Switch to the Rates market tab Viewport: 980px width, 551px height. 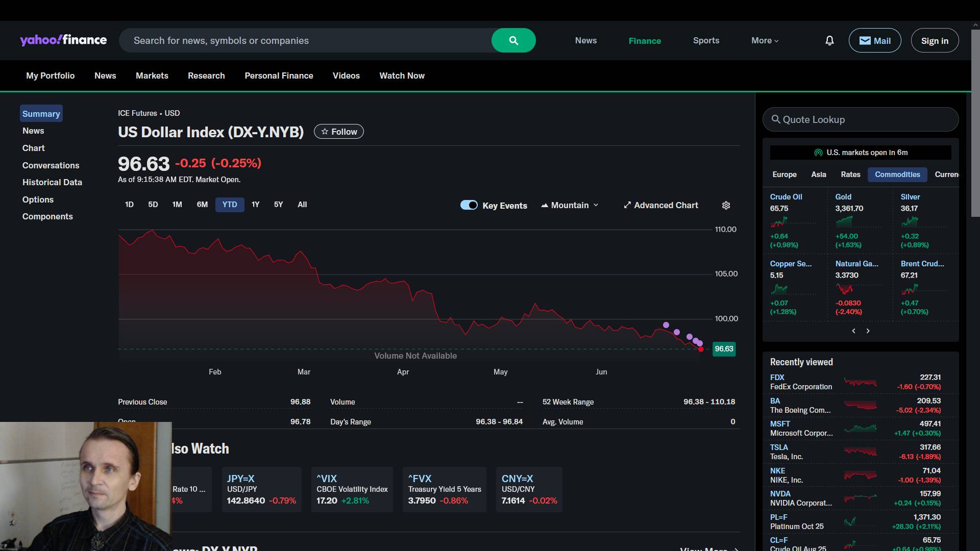(850, 174)
